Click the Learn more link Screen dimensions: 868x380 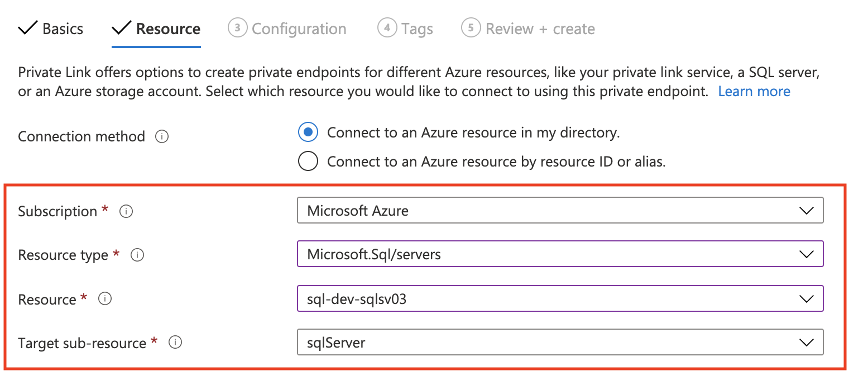pos(754,91)
